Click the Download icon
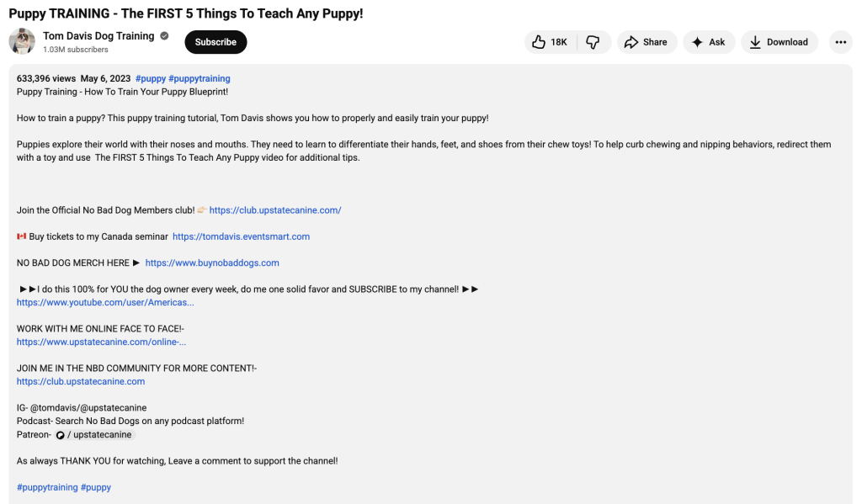The width and height of the screenshot is (862, 504). pos(757,42)
